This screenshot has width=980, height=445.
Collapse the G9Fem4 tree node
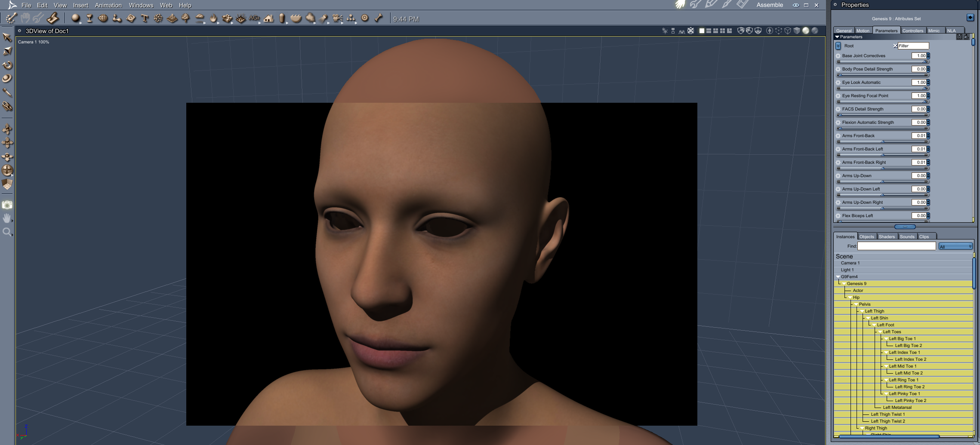point(838,277)
